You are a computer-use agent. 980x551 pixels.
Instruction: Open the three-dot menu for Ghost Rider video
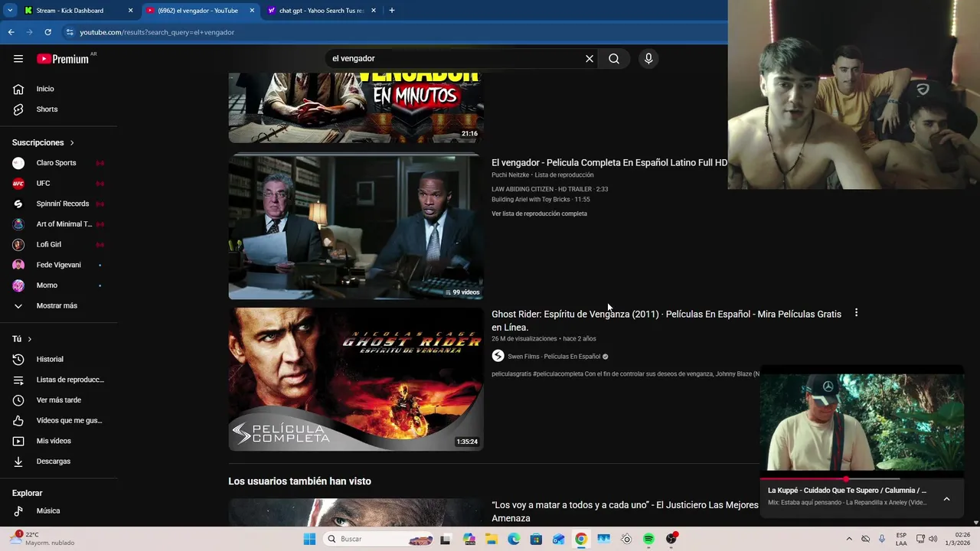click(856, 313)
